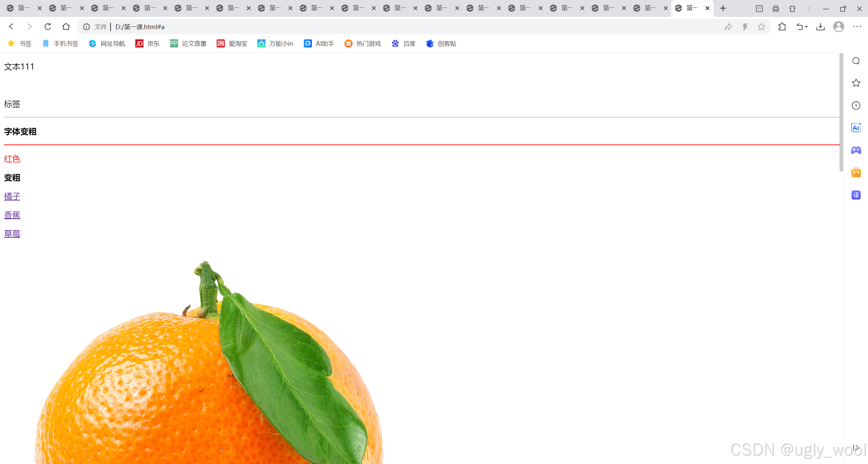Go to the home page icon
The width and height of the screenshot is (868, 464).
pyautogui.click(x=66, y=26)
